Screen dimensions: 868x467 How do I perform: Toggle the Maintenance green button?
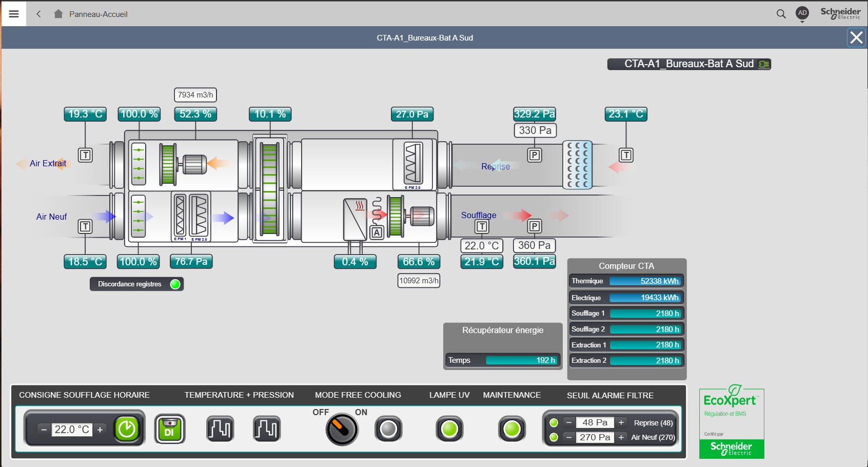tap(512, 429)
